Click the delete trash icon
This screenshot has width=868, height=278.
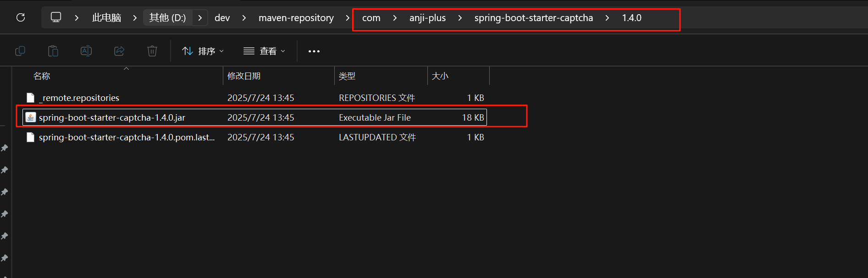tap(152, 51)
